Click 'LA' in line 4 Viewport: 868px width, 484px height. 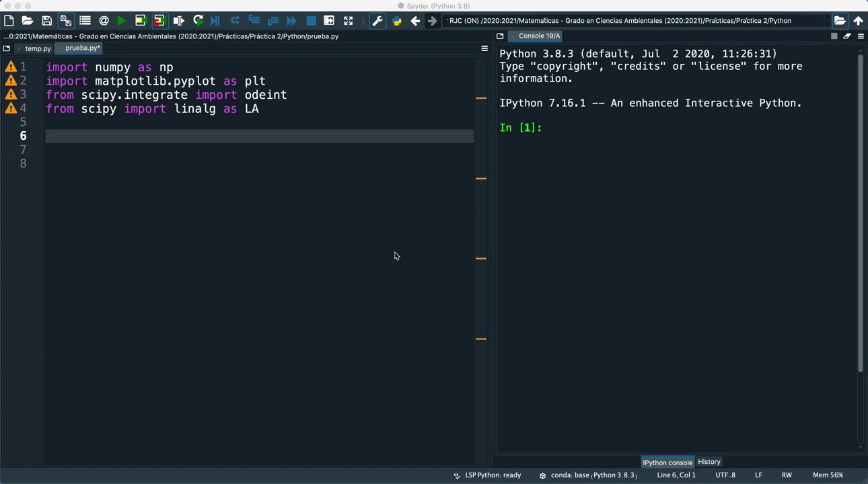pos(252,108)
